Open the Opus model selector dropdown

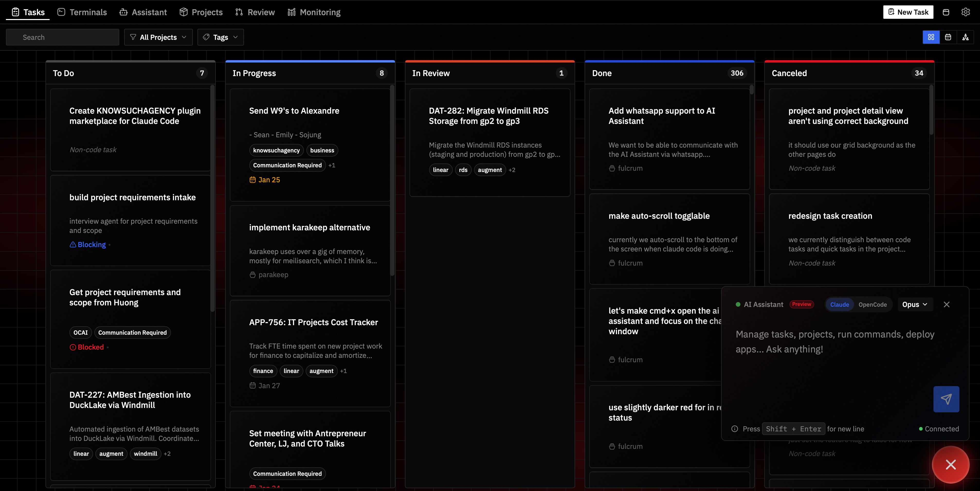tap(915, 304)
